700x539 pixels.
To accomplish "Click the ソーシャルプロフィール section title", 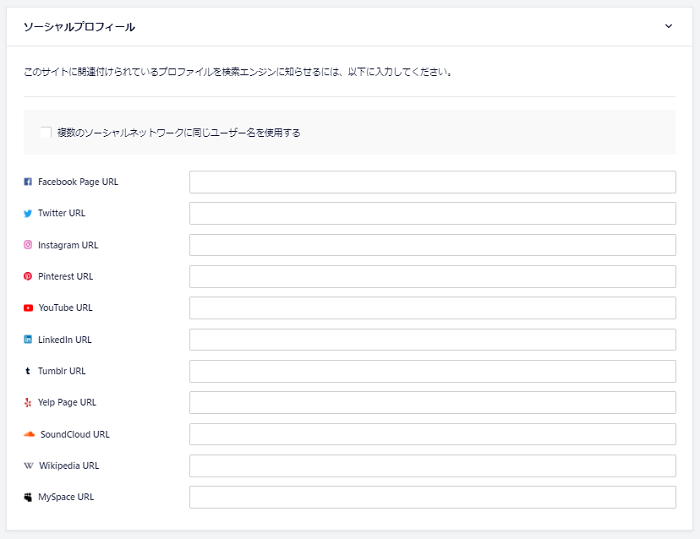I will (79, 27).
